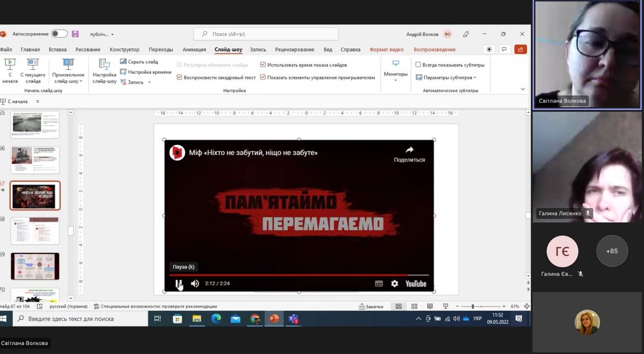Switch to the Анимация ribbon tab
Viewport: 644px width, 354px height.
pos(194,49)
